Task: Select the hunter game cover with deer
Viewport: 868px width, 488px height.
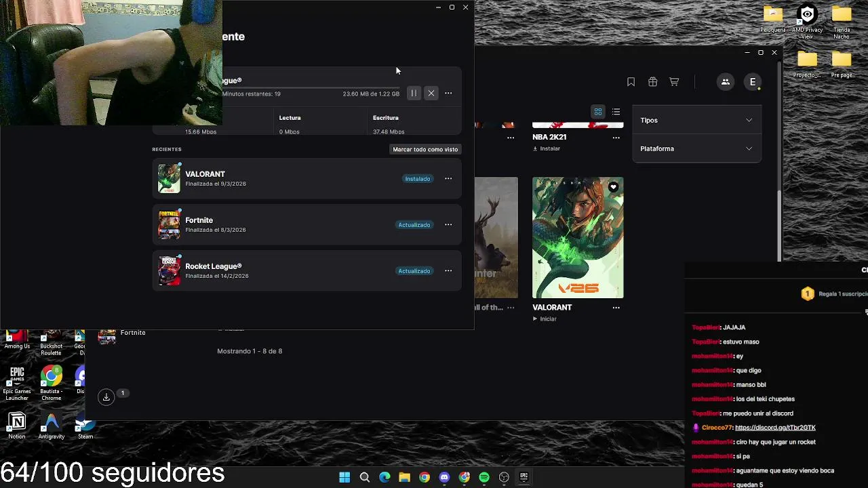Action: tap(496, 238)
